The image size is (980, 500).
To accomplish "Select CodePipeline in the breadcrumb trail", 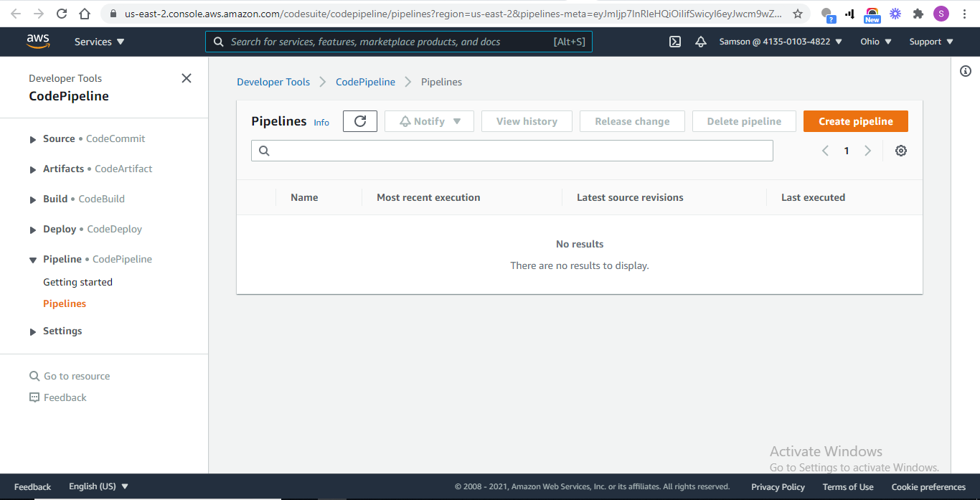I will coord(365,82).
